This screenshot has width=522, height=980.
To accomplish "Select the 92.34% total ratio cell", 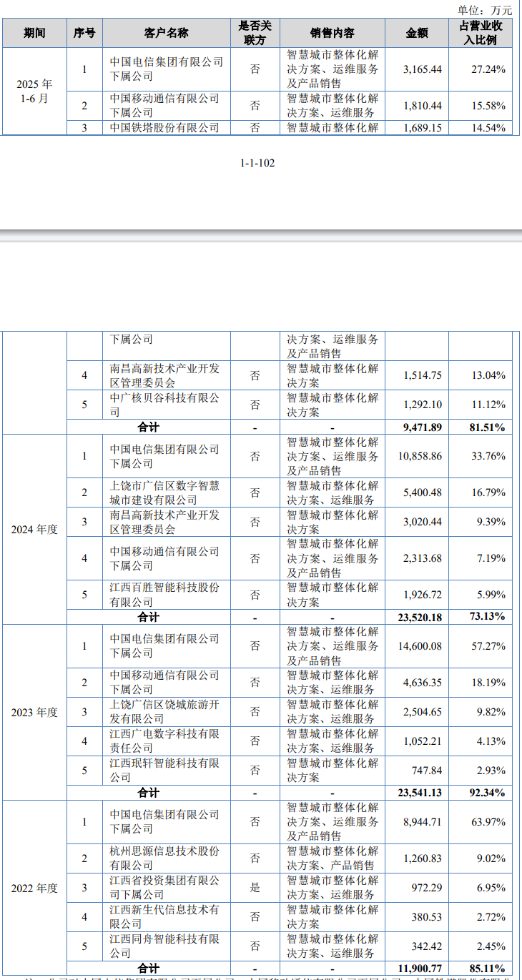I will (486, 793).
